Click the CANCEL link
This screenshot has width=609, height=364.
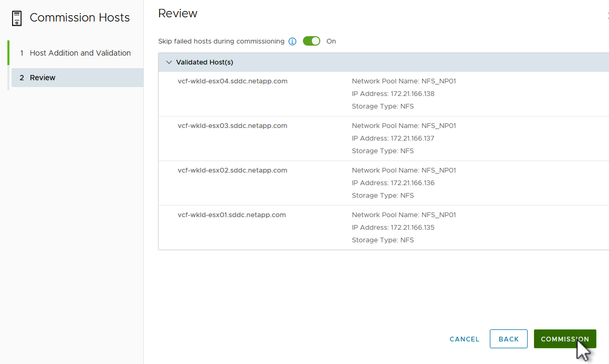[464, 339]
